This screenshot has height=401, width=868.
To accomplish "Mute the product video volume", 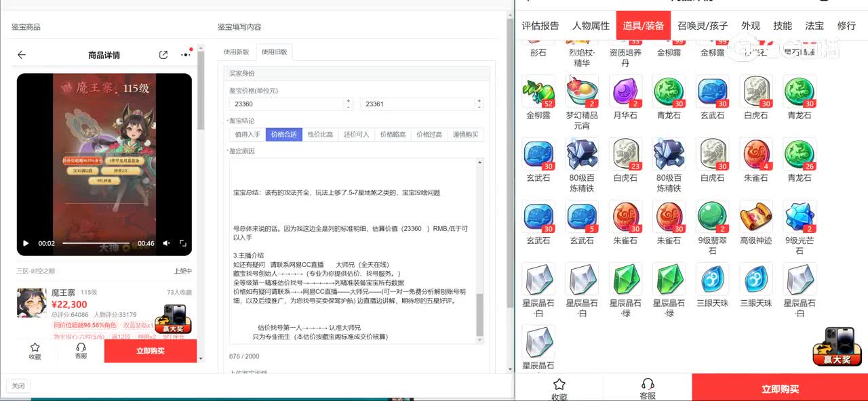I will point(167,243).
